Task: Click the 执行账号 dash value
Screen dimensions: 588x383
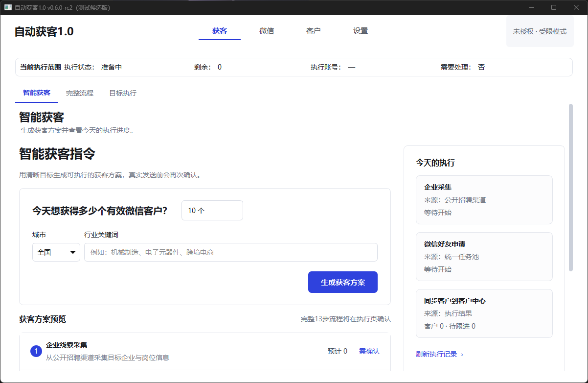Action: tap(351, 67)
